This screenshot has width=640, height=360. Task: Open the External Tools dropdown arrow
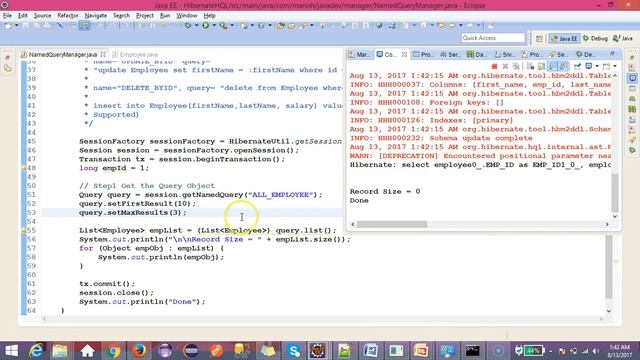click(232, 25)
